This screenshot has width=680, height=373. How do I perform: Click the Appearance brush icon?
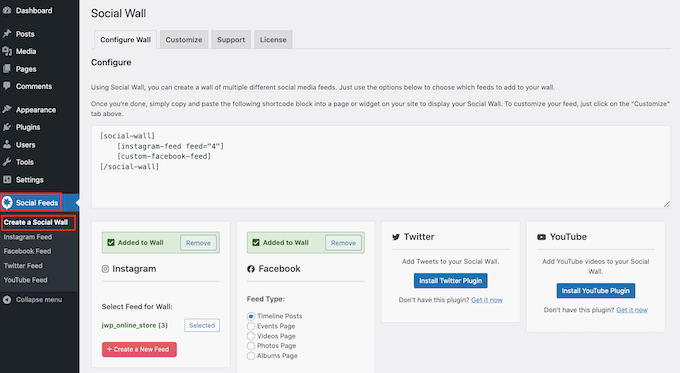[x=7, y=109]
